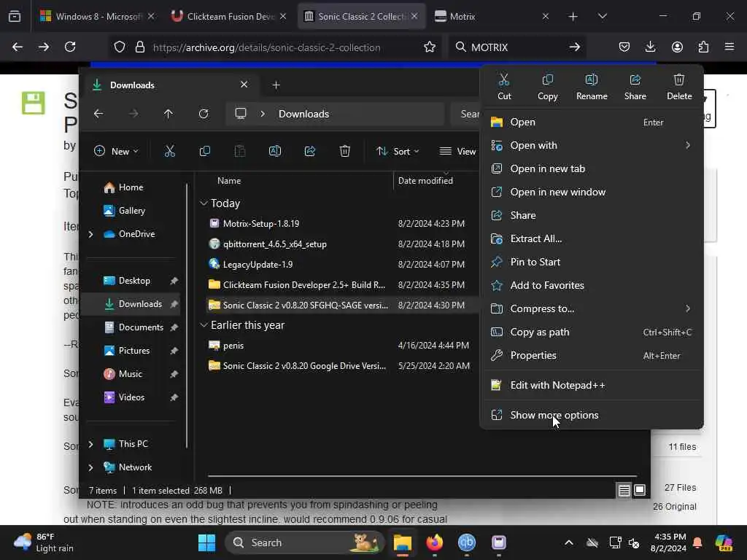Expand OneDrive in navigation pane
The width and height of the screenshot is (747, 560).
90,234
